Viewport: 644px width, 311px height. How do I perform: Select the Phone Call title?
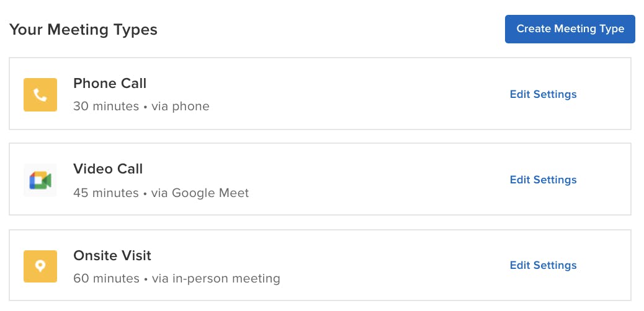[x=110, y=83]
